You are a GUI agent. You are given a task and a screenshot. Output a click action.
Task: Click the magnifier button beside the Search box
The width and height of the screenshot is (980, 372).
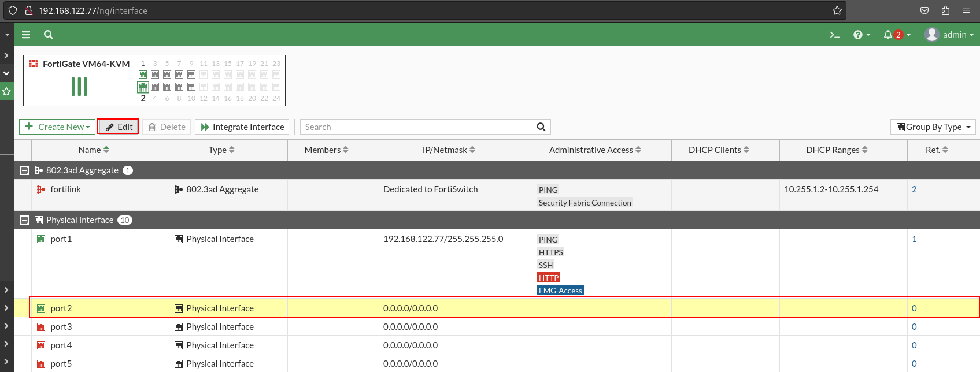pyautogui.click(x=541, y=127)
